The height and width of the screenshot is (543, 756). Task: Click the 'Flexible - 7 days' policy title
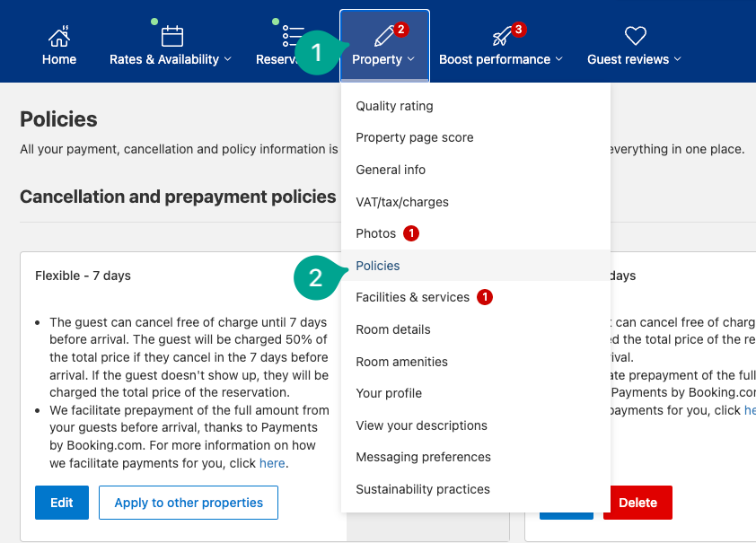point(83,276)
